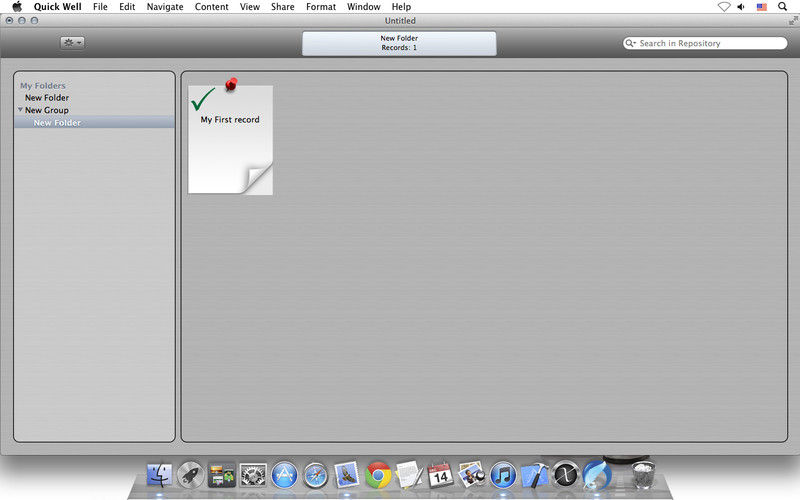The width and height of the screenshot is (800, 500).
Task: Open the Navigate menu
Action: click(x=165, y=7)
